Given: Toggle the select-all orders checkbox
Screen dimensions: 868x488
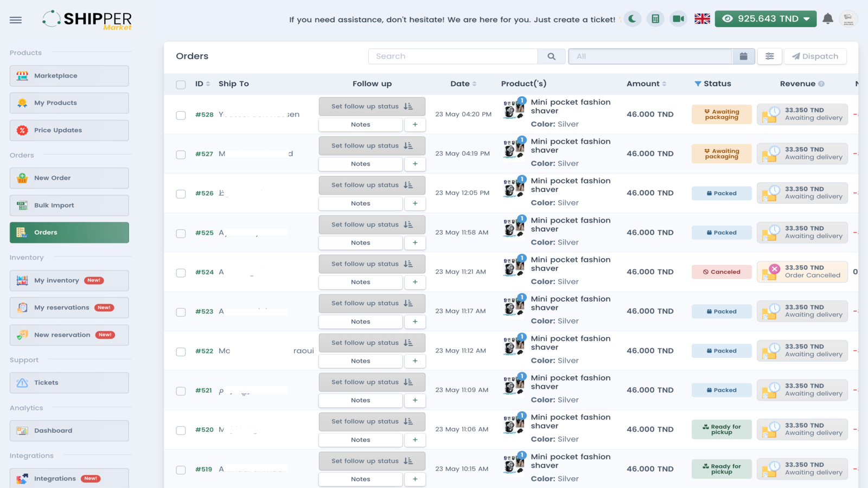Looking at the screenshot, I should (181, 85).
